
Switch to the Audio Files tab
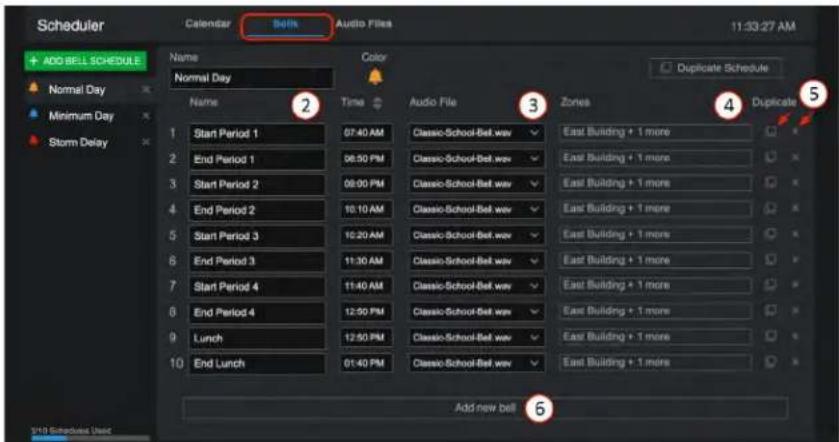364,24
